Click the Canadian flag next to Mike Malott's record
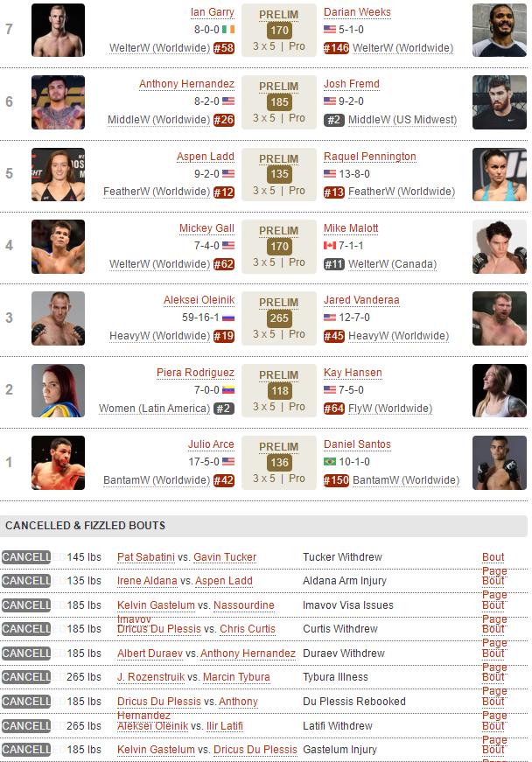The width and height of the screenshot is (532, 762). [330, 246]
